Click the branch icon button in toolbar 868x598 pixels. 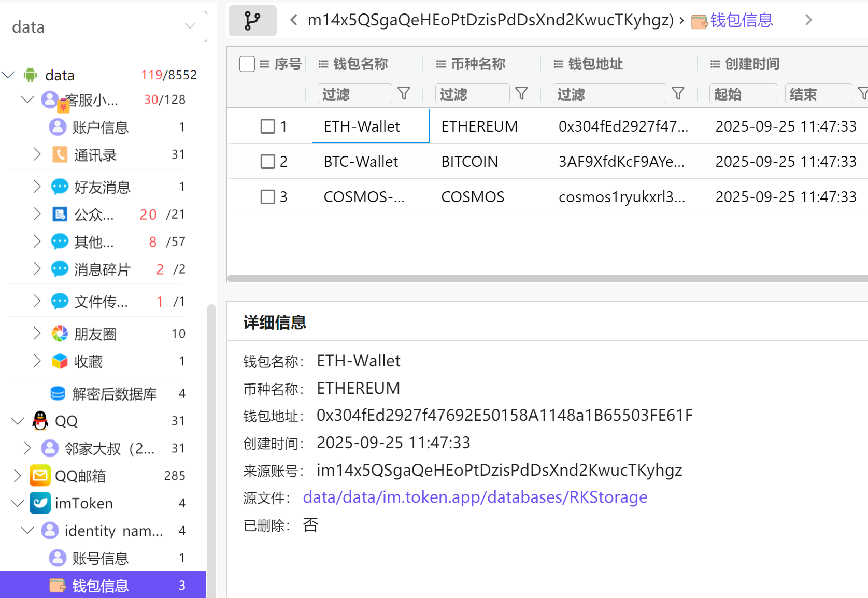point(252,21)
